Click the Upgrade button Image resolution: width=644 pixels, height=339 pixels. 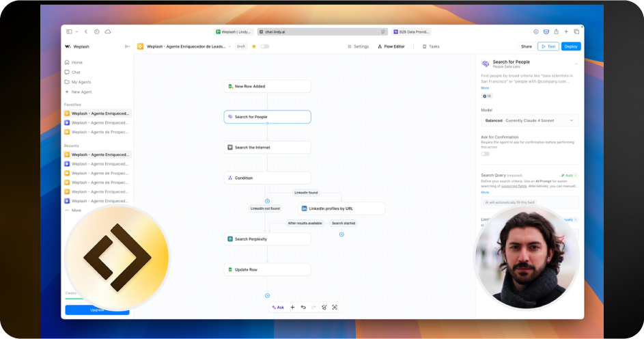pos(98,310)
